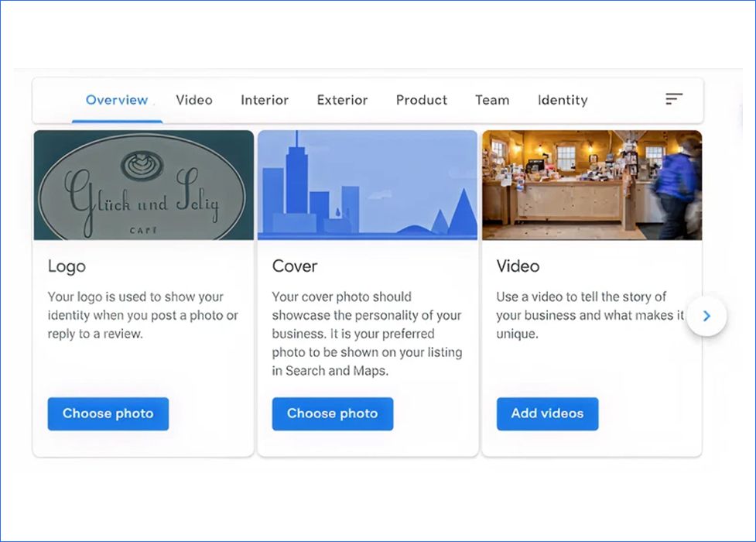Screen dimensions: 756x542
Task: Open the café interior video thumbnail
Action: [x=592, y=185]
